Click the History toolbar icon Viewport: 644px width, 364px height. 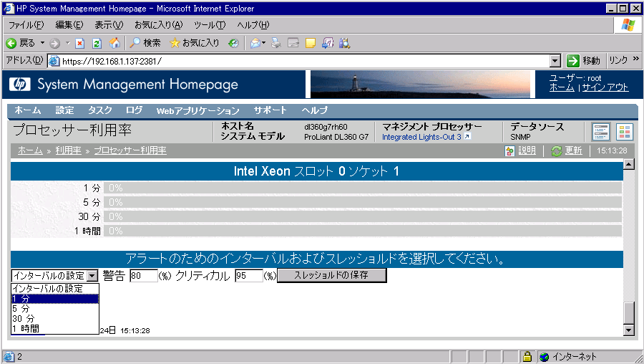234,43
